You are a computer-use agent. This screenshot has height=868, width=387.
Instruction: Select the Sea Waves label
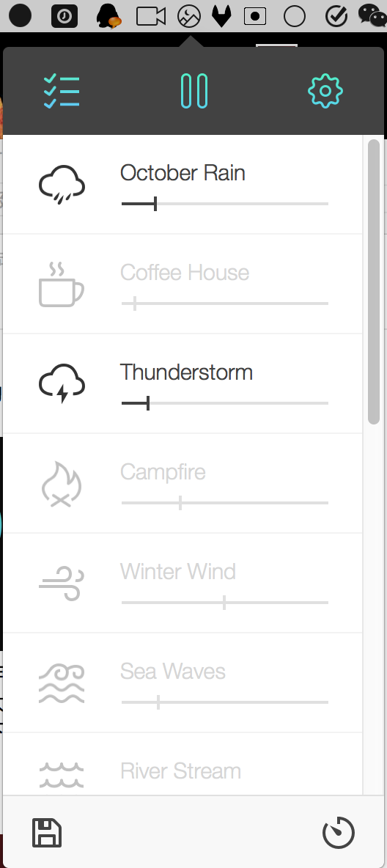click(x=173, y=671)
